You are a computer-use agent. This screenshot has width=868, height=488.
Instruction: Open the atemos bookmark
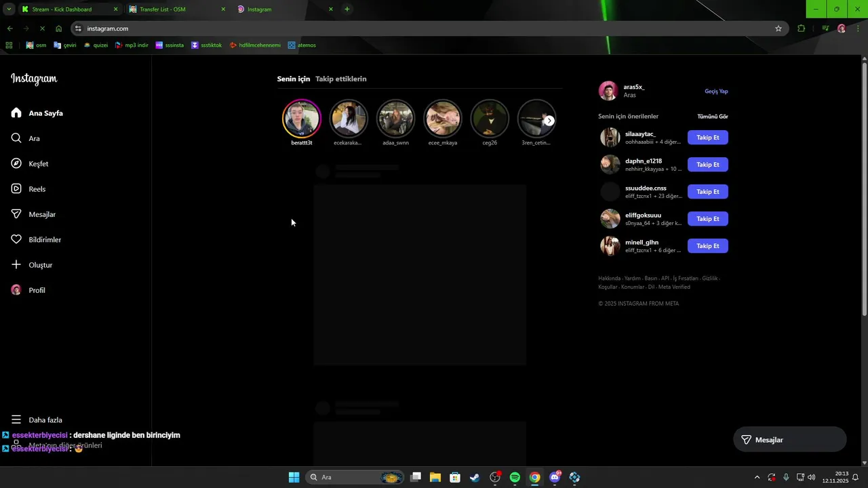[302, 45]
